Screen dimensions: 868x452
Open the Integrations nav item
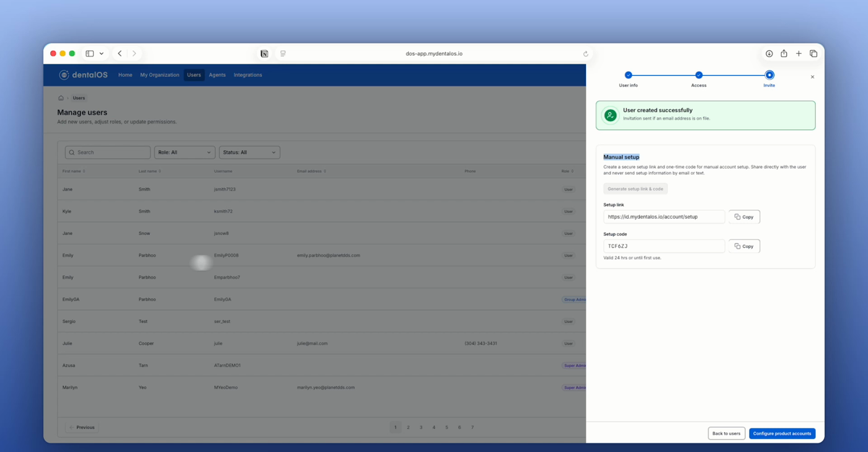tap(248, 75)
